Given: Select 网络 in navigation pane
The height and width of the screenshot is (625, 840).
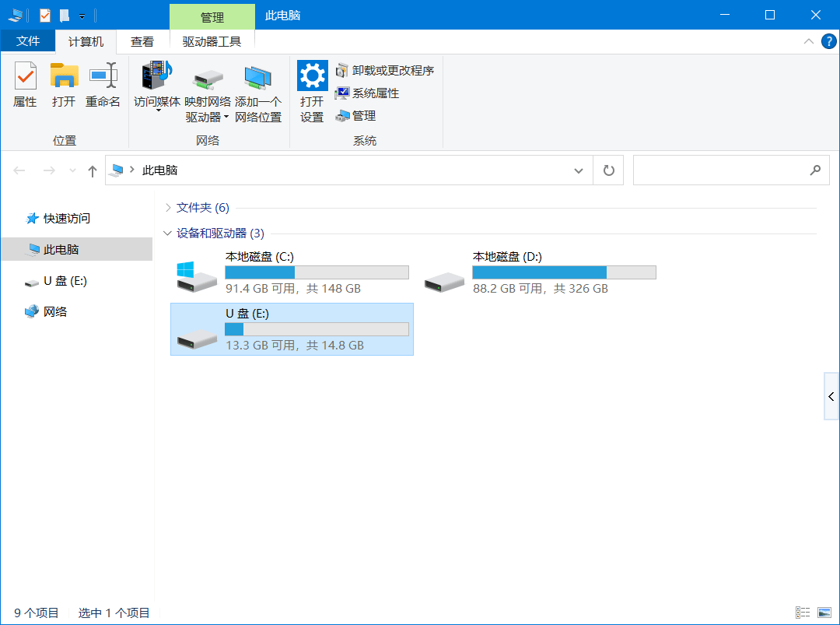Looking at the screenshot, I should tap(54, 311).
